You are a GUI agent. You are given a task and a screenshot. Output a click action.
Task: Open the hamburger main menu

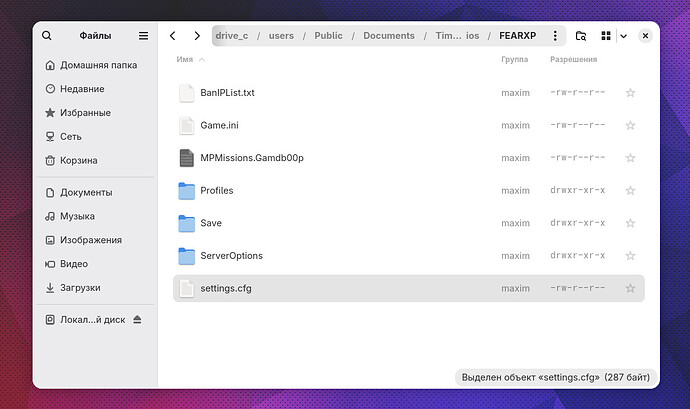[143, 36]
